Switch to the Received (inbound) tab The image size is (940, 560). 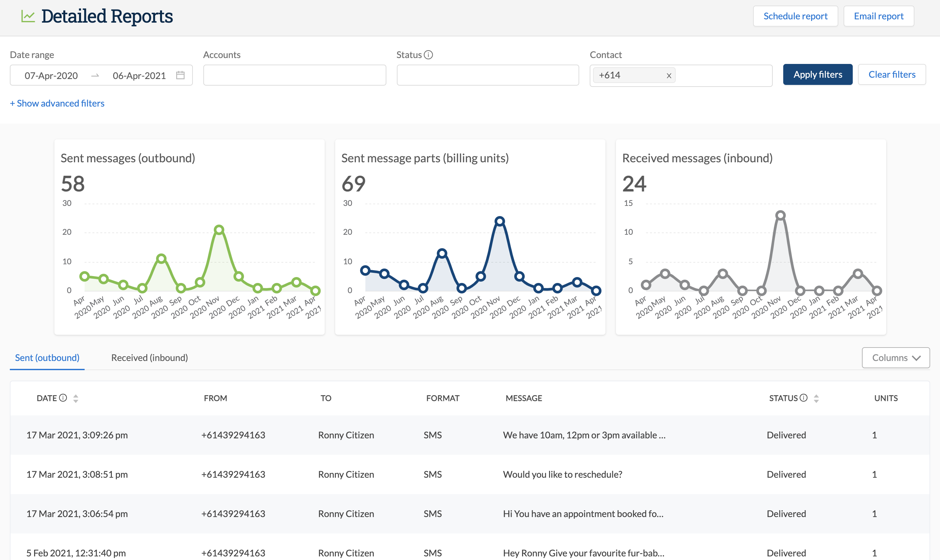click(150, 357)
